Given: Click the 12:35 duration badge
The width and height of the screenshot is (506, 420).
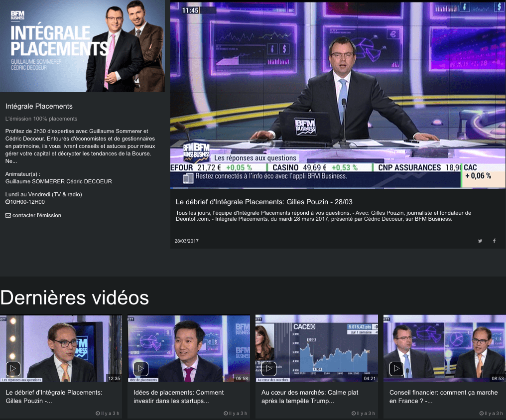Looking at the screenshot, I should pyautogui.click(x=114, y=378).
